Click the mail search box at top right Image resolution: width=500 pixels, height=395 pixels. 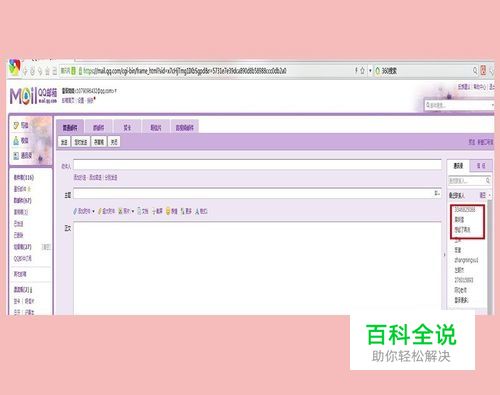pyautogui.click(x=459, y=105)
